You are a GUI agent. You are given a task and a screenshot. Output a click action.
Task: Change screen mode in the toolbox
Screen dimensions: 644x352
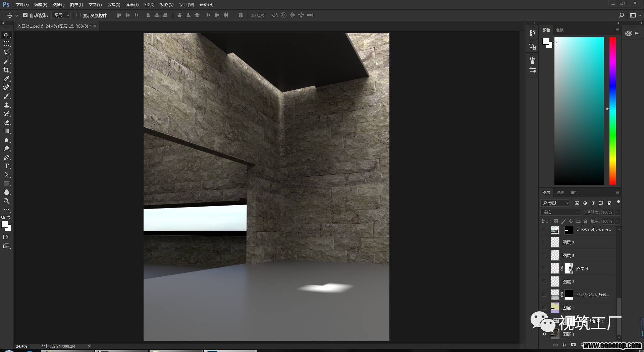[6, 246]
